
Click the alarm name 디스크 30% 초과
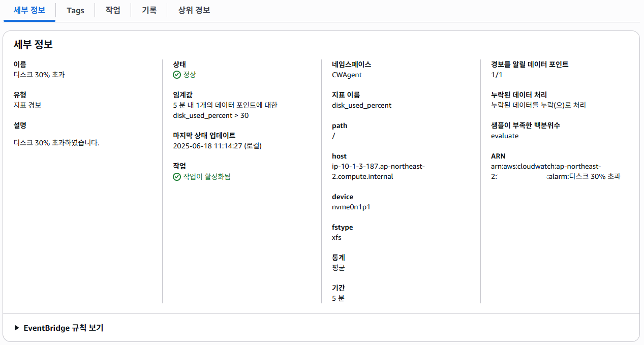(x=39, y=75)
